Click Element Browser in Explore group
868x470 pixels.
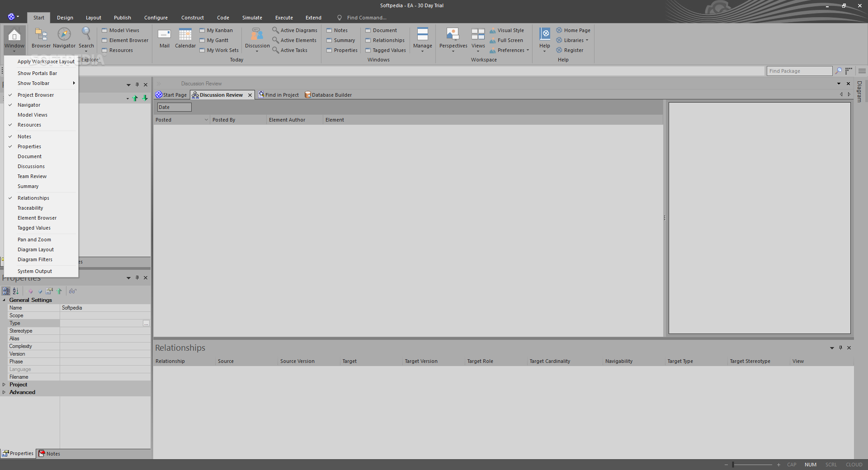point(125,40)
